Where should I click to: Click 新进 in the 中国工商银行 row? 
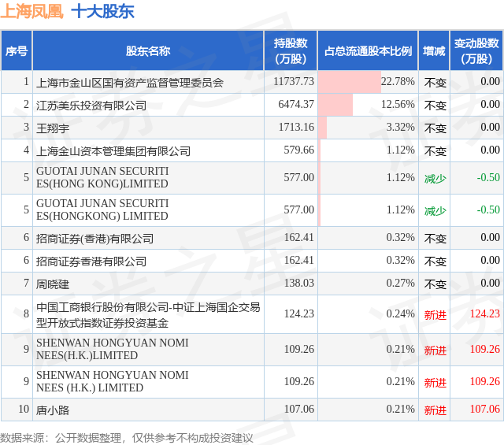(435, 315)
